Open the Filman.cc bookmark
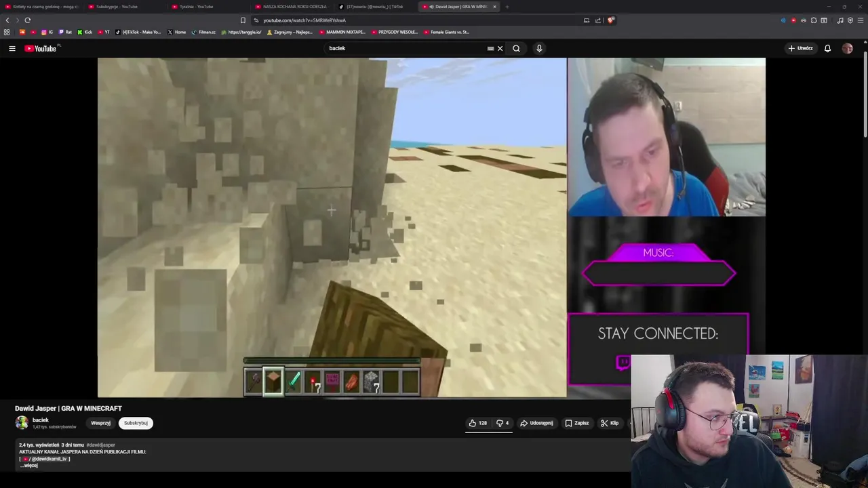This screenshot has height=488, width=868. click(204, 32)
